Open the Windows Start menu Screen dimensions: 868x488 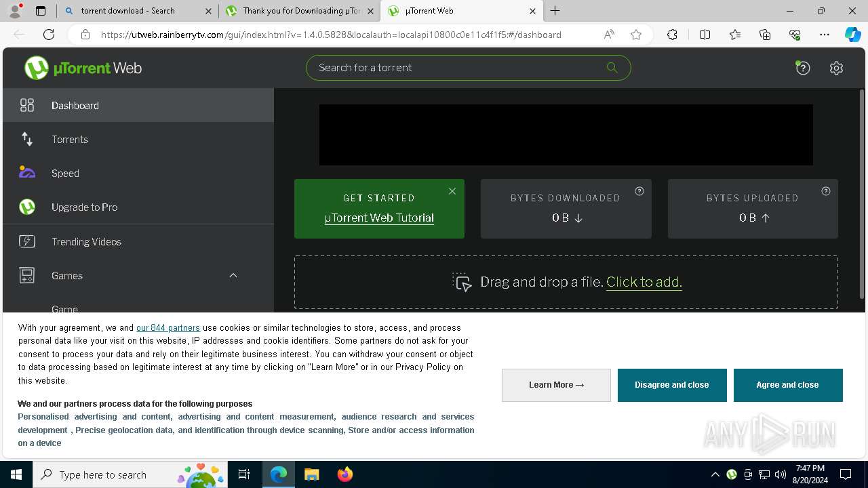click(16, 474)
